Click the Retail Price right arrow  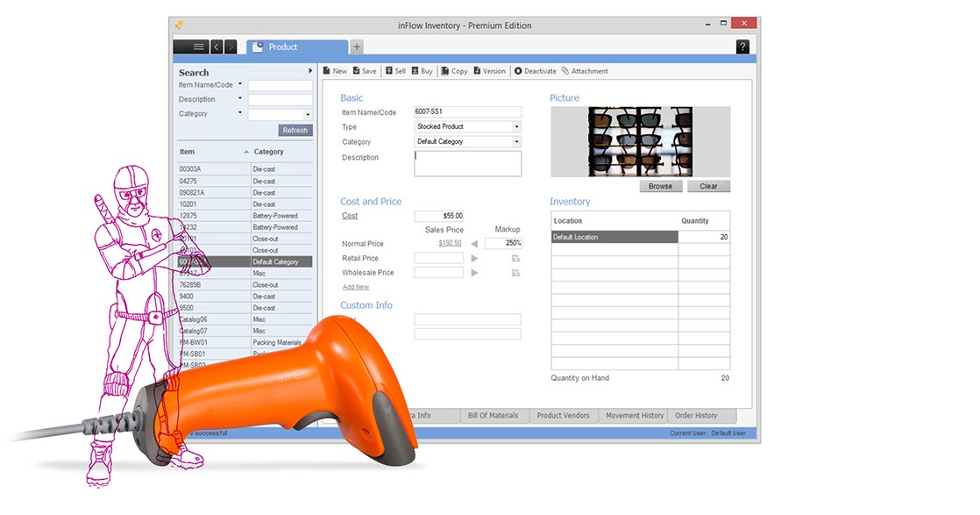[x=474, y=258]
